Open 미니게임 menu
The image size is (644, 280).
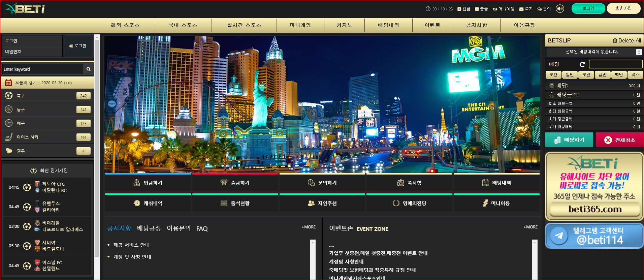[300, 25]
